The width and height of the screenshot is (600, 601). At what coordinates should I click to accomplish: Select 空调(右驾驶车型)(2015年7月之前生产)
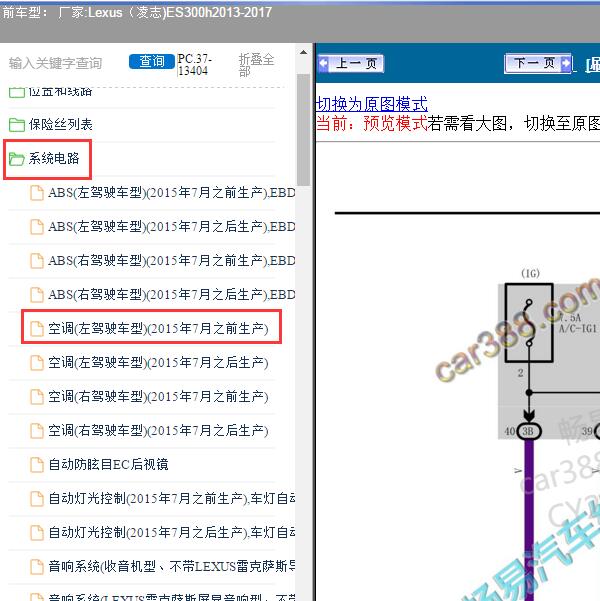tap(158, 396)
